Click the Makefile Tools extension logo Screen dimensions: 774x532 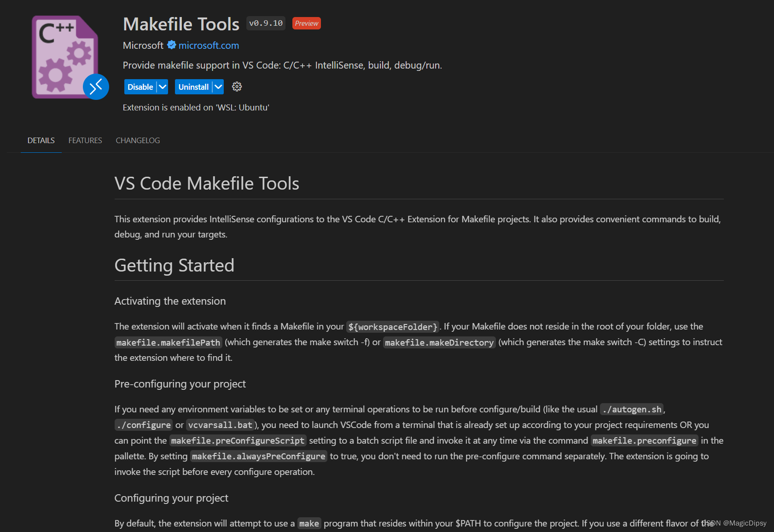coord(65,57)
